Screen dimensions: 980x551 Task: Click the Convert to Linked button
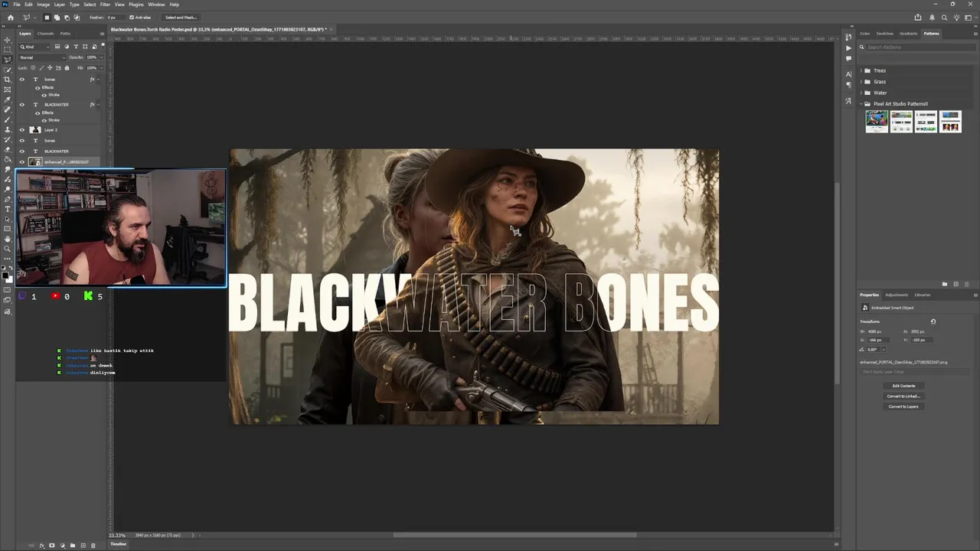point(903,396)
